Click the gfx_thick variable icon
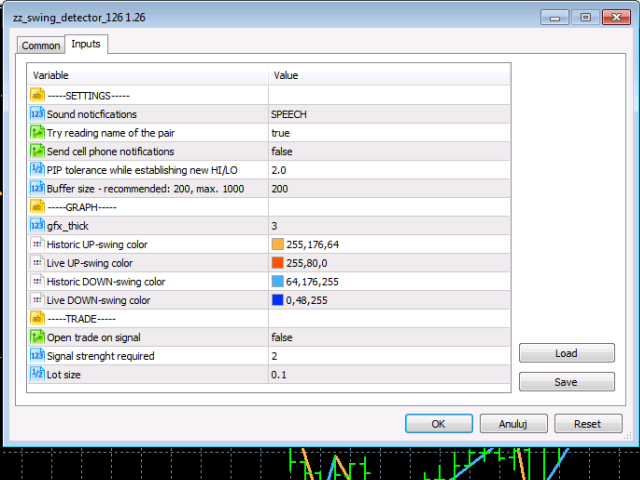This screenshot has width=640, height=480. 37,226
